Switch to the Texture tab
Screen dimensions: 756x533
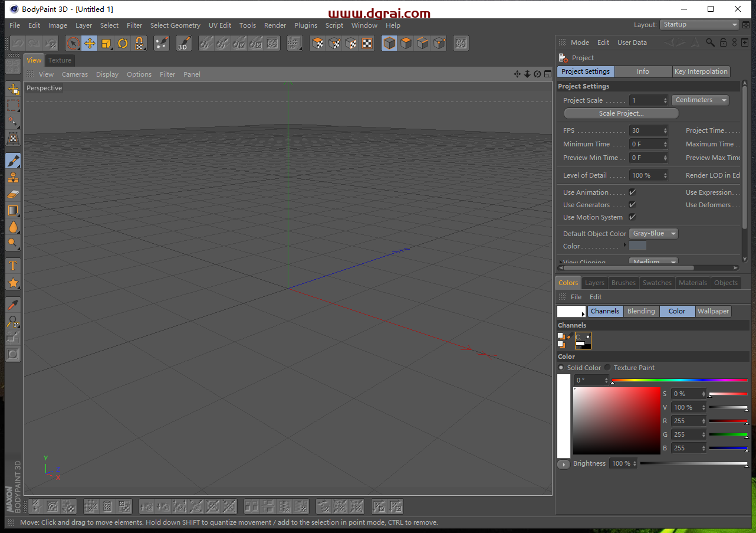[x=60, y=60]
